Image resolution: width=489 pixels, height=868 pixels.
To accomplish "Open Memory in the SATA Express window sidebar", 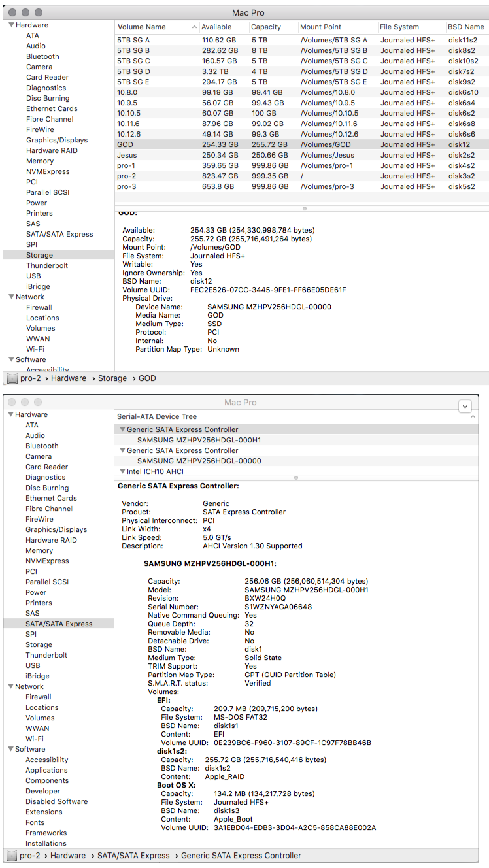I will pyautogui.click(x=39, y=550).
